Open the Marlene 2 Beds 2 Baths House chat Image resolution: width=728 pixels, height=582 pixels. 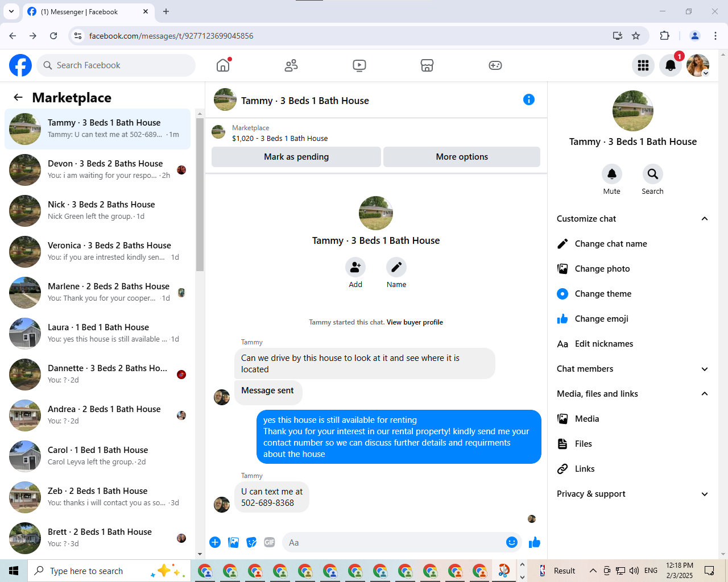pos(97,293)
